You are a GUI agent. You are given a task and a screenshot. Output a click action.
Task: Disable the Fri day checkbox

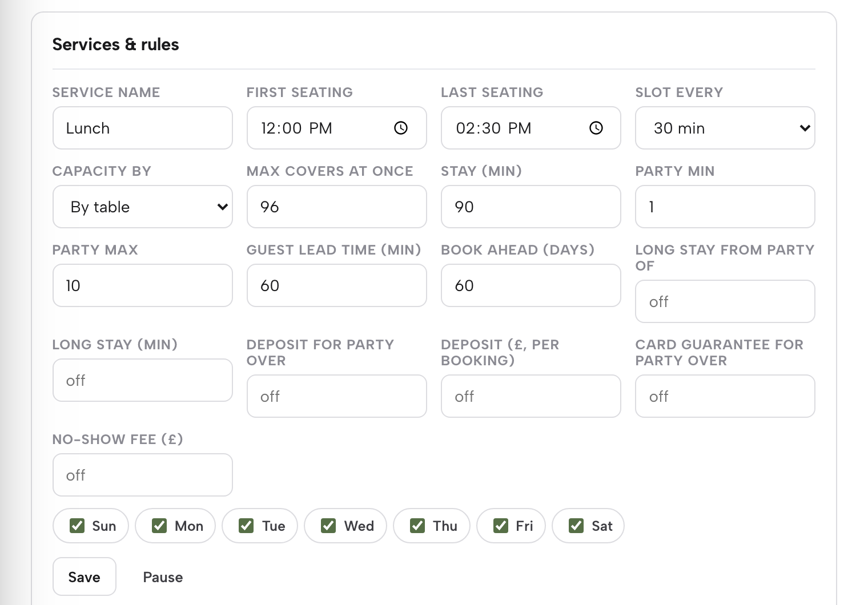(x=501, y=526)
